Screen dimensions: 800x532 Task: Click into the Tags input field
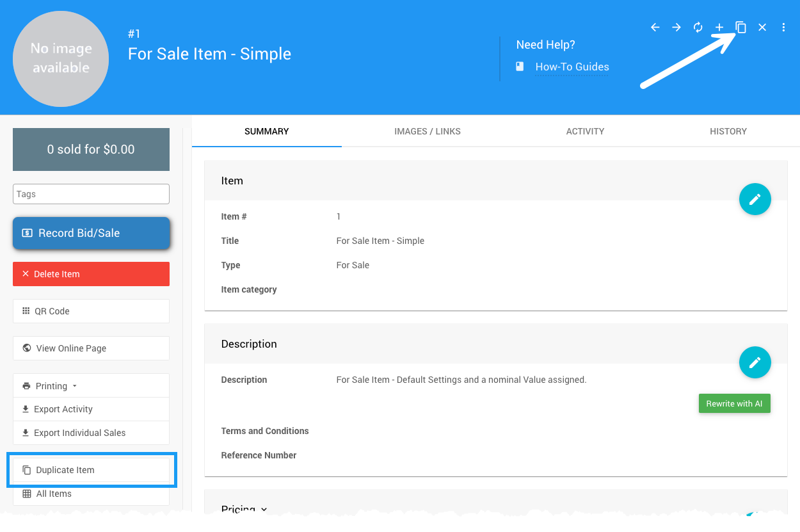click(91, 194)
